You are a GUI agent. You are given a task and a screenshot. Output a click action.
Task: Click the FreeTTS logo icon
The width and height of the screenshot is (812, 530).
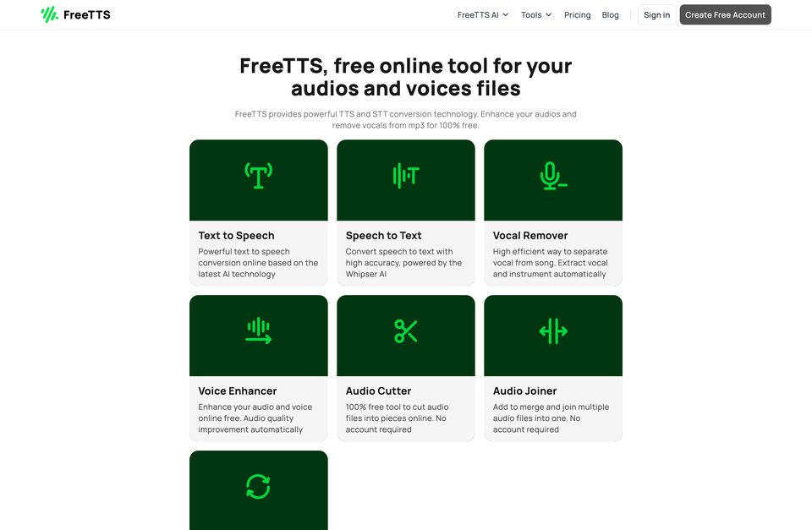point(50,14)
